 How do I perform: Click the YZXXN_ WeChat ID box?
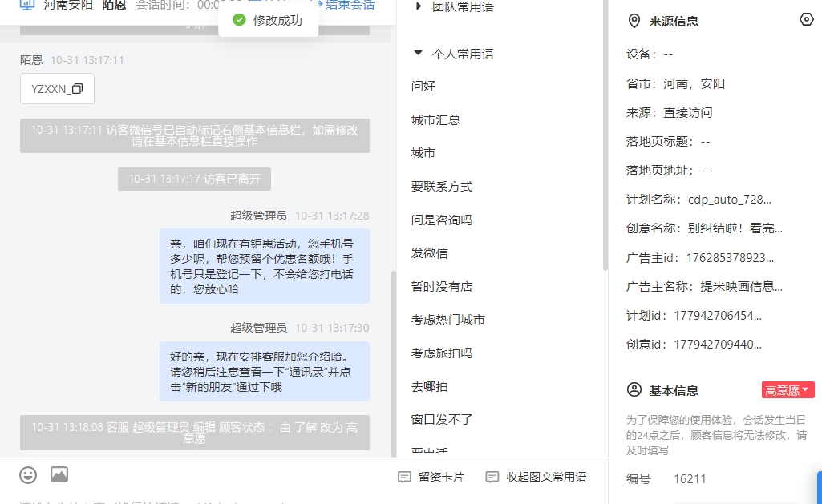pos(57,88)
